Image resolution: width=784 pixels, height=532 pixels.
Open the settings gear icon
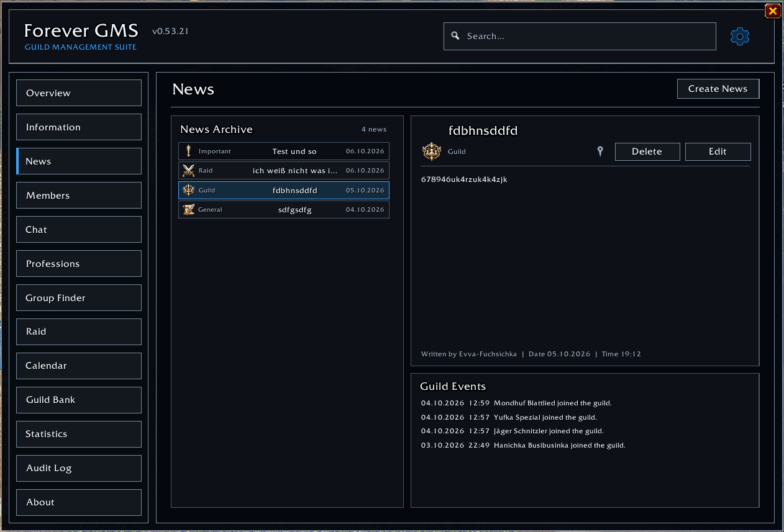click(740, 37)
